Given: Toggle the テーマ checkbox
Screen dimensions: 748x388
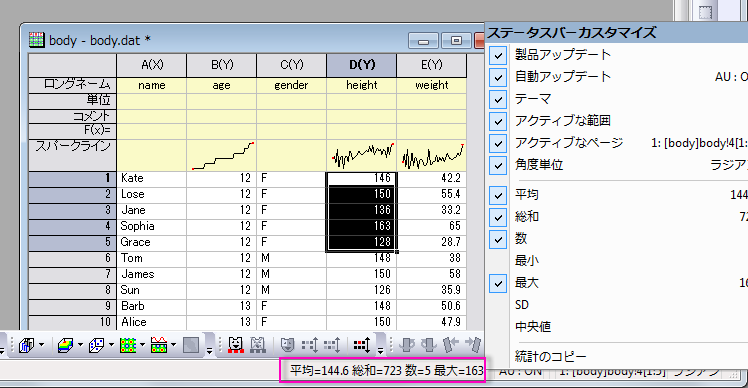Looking at the screenshot, I should click(498, 99).
